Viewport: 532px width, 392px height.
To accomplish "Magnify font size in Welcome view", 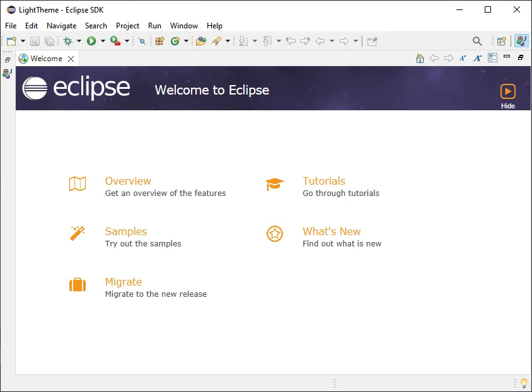I will (478, 59).
